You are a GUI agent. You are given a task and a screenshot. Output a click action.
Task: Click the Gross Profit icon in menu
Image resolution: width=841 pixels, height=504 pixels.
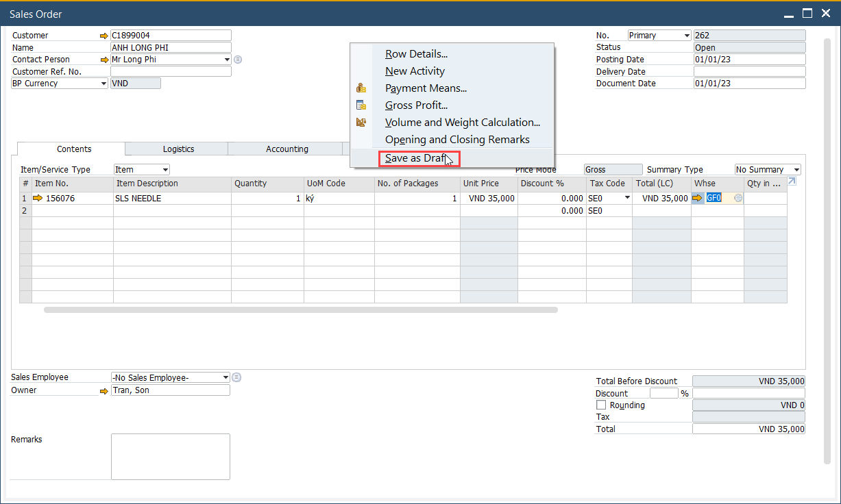tap(361, 105)
